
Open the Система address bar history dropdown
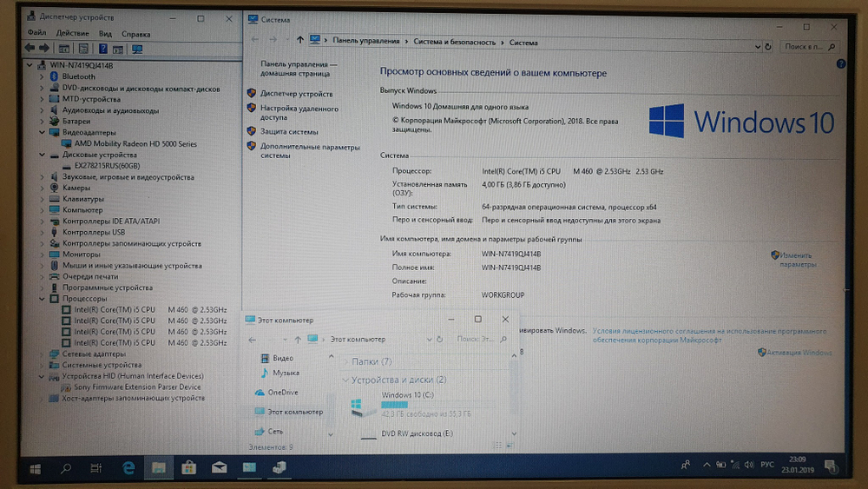tap(757, 47)
